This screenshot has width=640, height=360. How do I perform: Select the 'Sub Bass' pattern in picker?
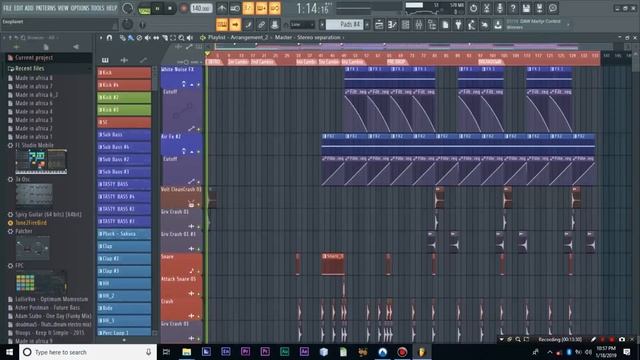(x=124, y=134)
